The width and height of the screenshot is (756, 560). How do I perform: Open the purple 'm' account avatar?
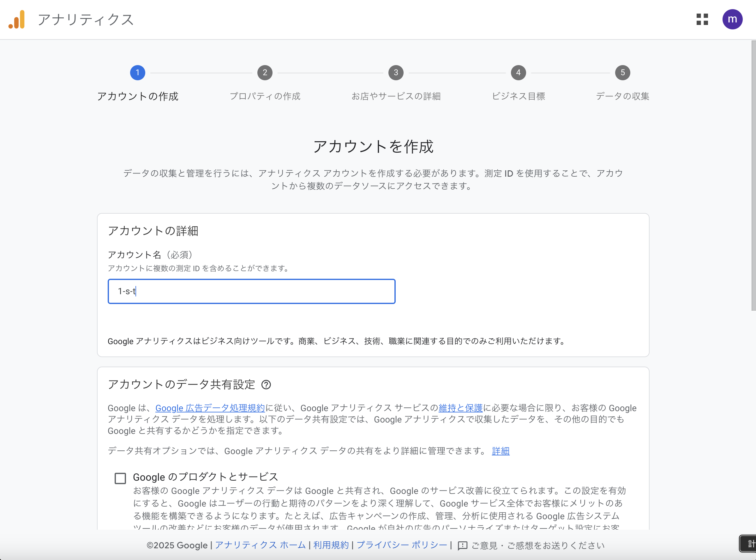[x=732, y=19]
